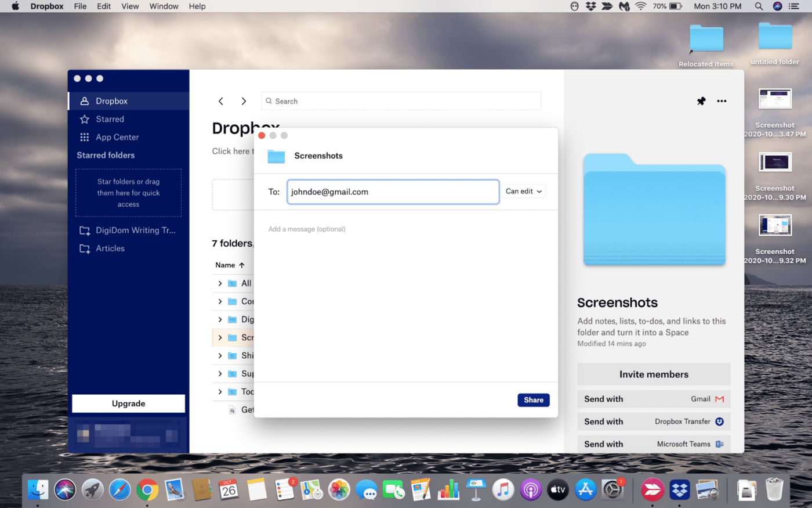812x508 pixels.
Task: Open the File menu
Action: tap(79, 6)
